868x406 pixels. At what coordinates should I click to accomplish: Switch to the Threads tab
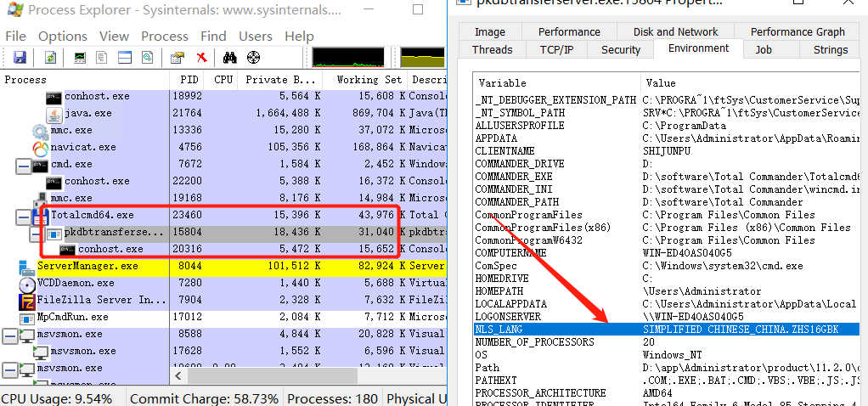pos(492,50)
